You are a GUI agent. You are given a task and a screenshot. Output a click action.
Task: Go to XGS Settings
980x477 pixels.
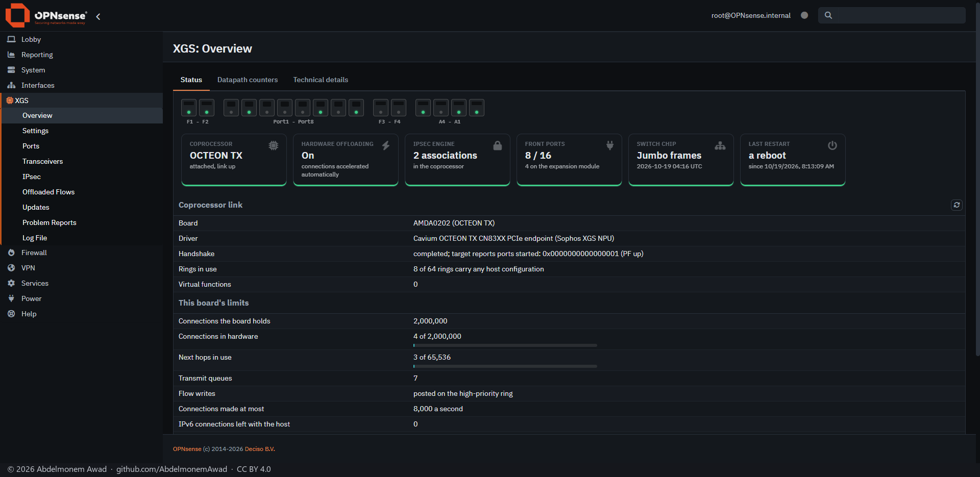[83, 131]
